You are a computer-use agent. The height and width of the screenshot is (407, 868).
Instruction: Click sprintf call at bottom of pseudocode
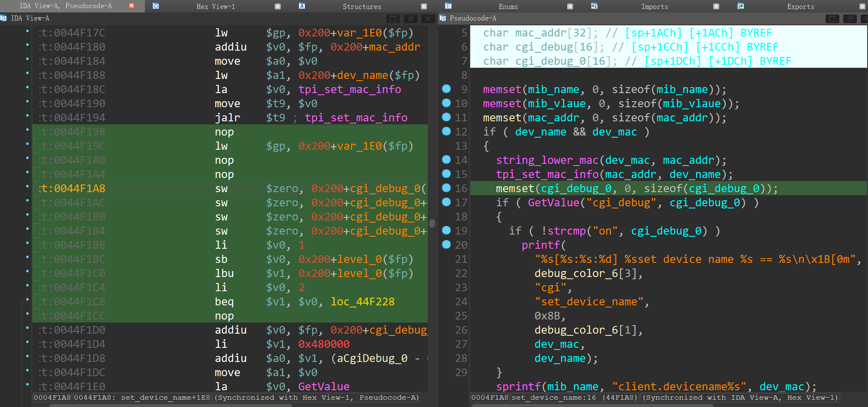click(519, 386)
